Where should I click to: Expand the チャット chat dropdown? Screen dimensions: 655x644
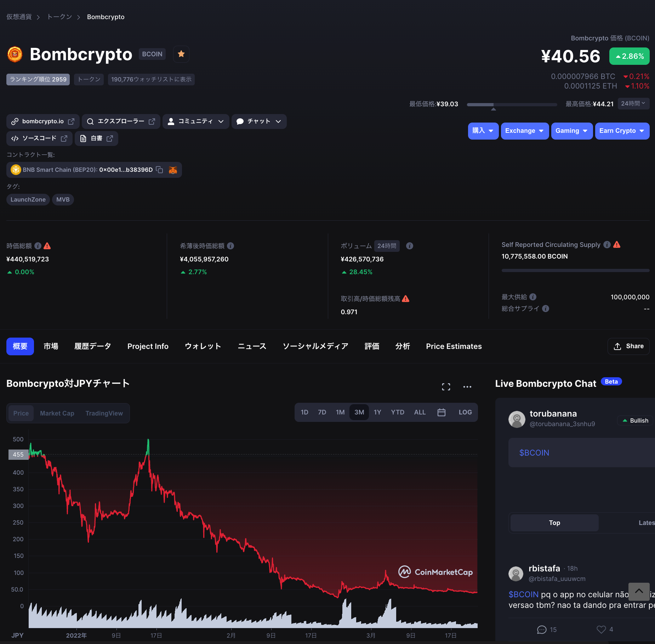point(259,122)
